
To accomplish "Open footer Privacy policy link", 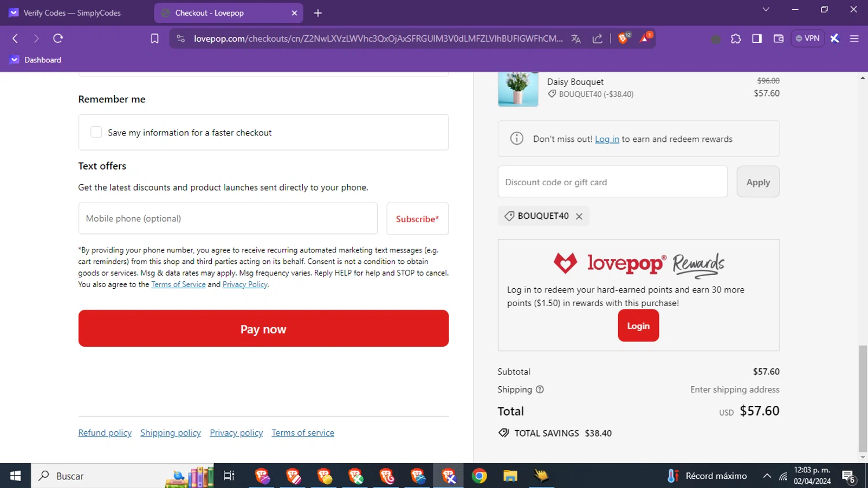I will coord(236,432).
